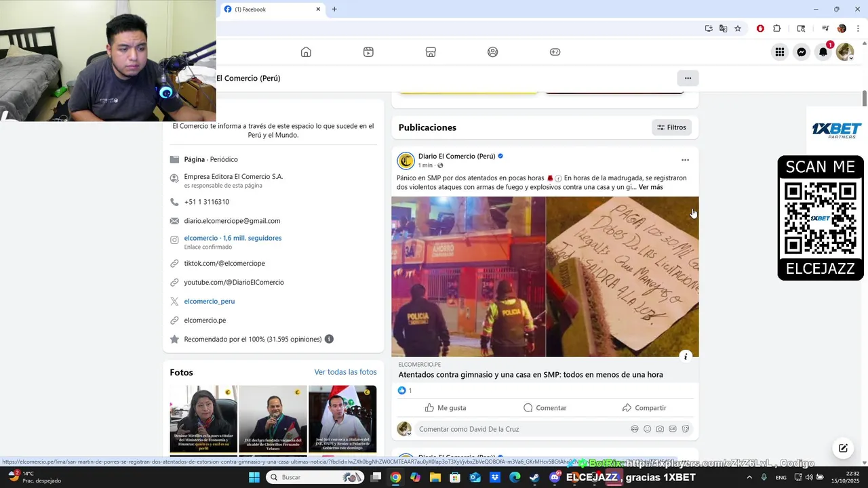This screenshot has width=868, height=488.
Task: Open Steam from the taskbar
Action: 535,477
